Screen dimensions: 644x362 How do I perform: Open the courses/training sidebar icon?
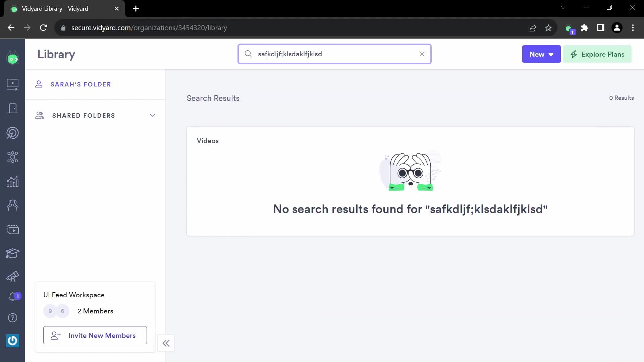(x=12, y=253)
